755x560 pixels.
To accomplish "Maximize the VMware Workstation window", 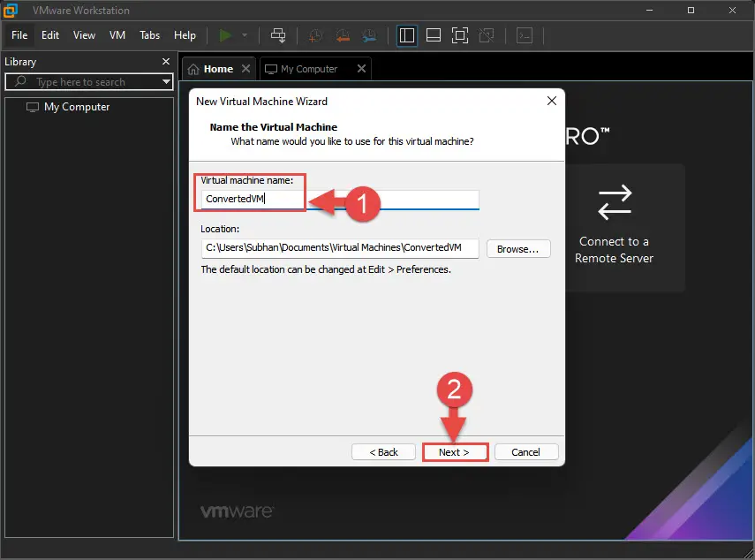I will [x=691, y=10].
